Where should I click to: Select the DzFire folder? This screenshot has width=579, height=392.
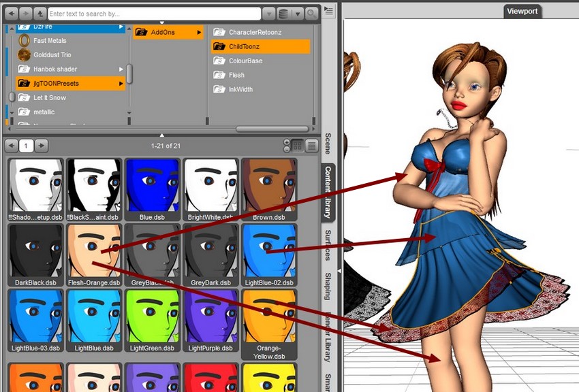click(70, 27)
